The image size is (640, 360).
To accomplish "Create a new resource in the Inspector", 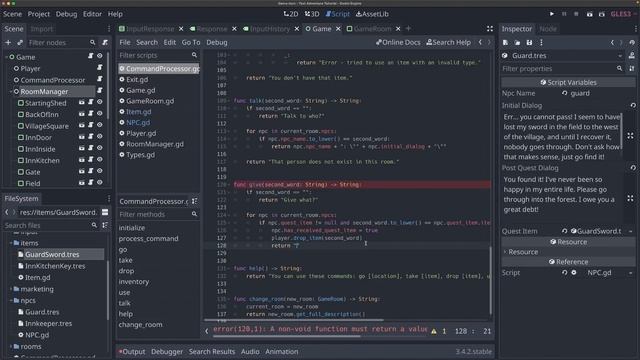I will click(x=505, y=42).
